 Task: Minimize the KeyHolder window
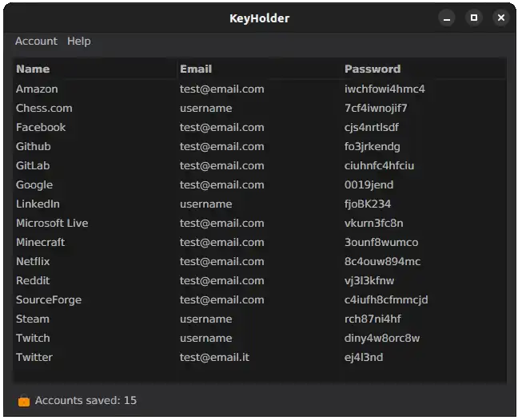point(447,18)
